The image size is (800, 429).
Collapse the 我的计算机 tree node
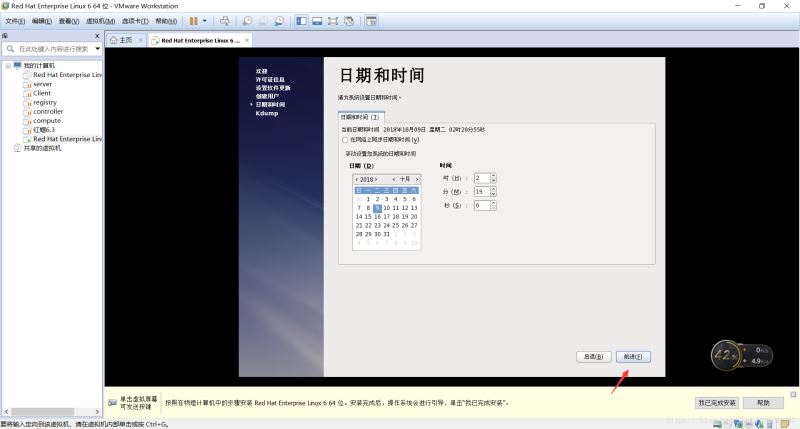7,65
